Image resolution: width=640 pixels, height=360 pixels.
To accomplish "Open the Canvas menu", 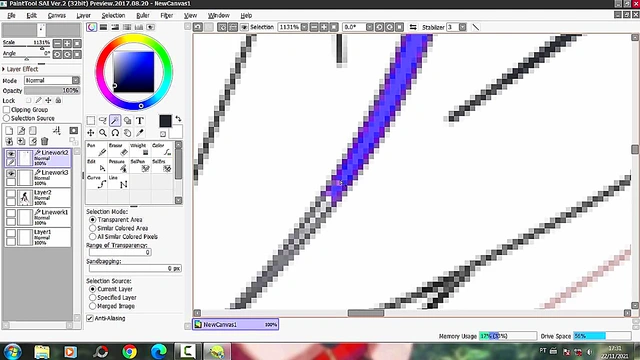I will tap(57, 15).
